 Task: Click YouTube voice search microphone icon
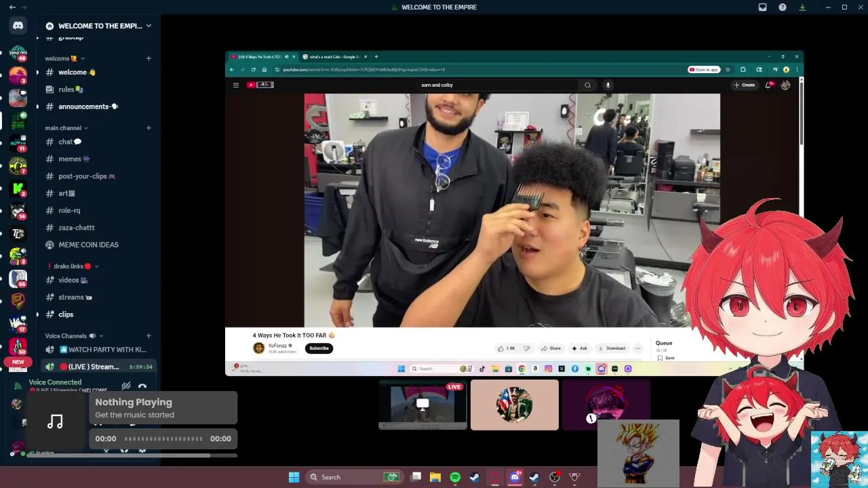tap(608, 85)
